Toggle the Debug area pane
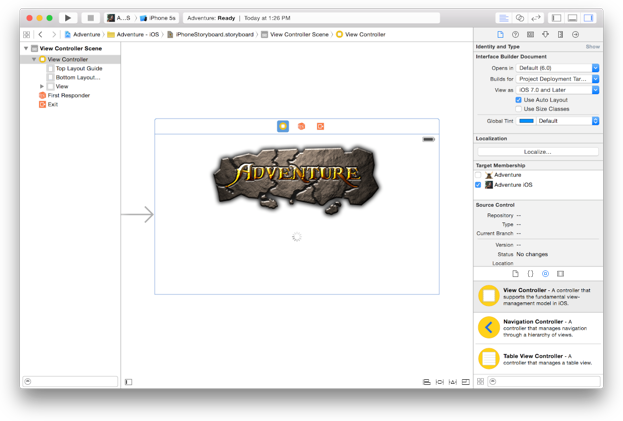The width and height of the screenshot is (623, 421). click(x=573, y=18)
